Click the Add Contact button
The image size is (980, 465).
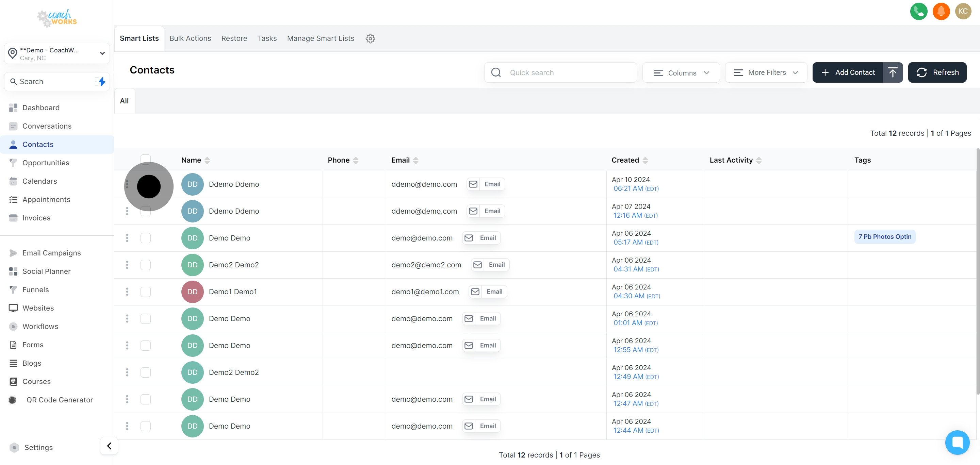(848, 72)
